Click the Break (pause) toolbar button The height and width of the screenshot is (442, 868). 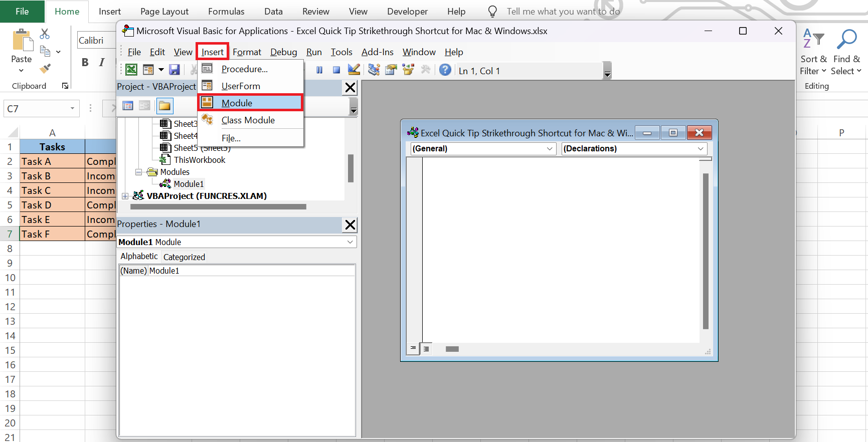[319, 70]
